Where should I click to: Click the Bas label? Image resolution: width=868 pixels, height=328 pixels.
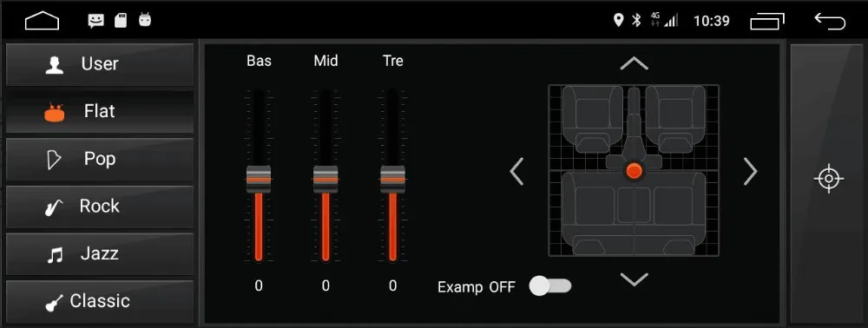[x=259, y=61]
